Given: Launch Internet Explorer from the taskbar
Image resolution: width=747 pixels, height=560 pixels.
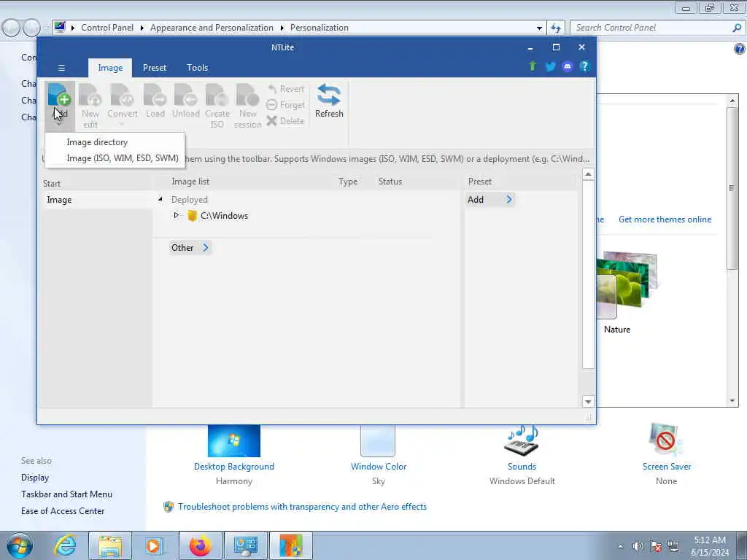Looking at the screenshot, I should tap(65, 545).
